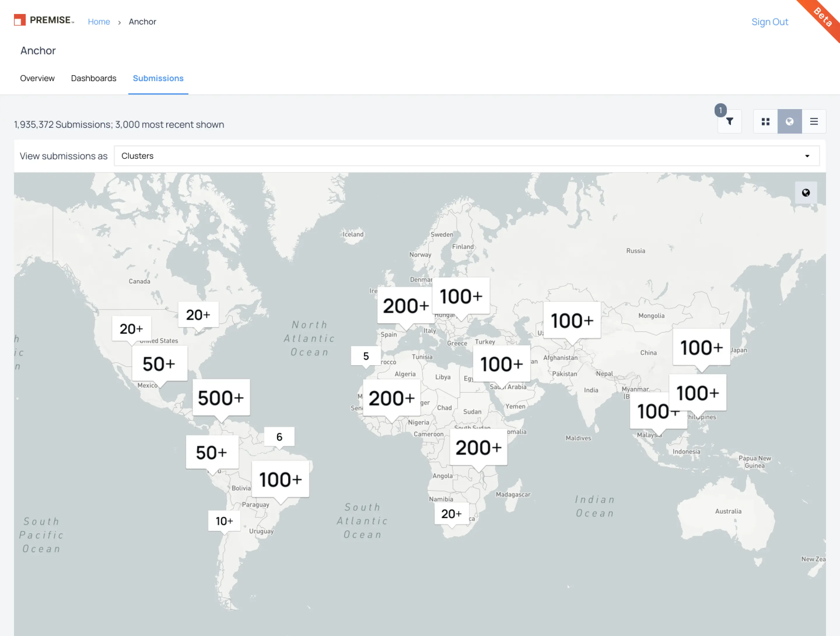Click the Premise logo icon

(20, 19)
